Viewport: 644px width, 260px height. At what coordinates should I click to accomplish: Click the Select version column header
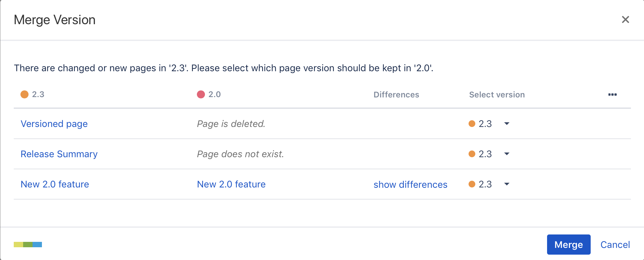pyautogui.click(x=497, y=95)
